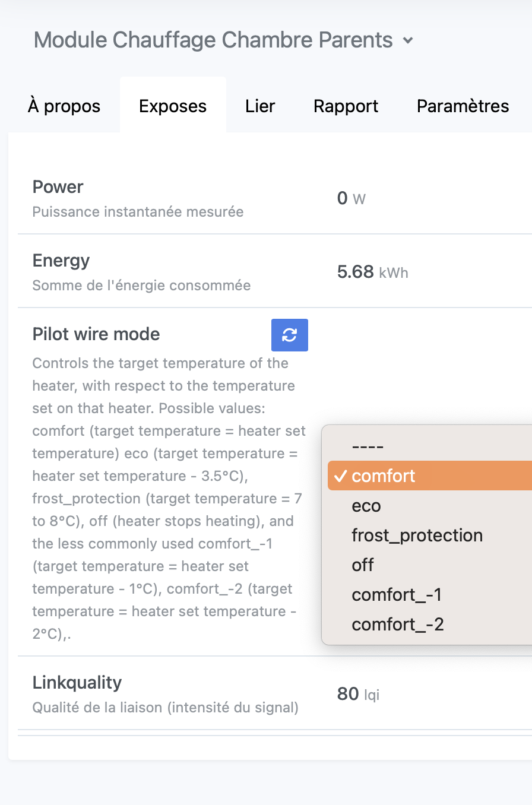The height and width of the screenshot is (805, 532).
Task: Select the blank "----" option
Action: (368, 446)
